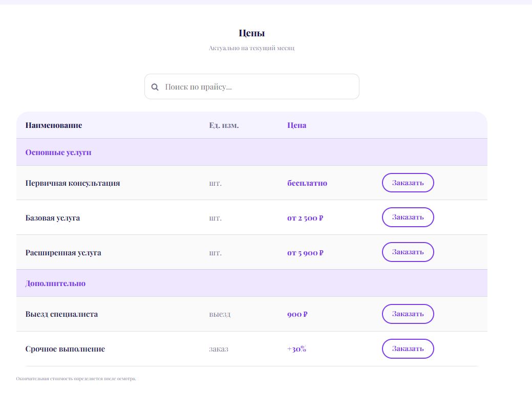Click the 'Наименование' column header
The height and width of the screenshot is (415, 532).
point(54,125)
